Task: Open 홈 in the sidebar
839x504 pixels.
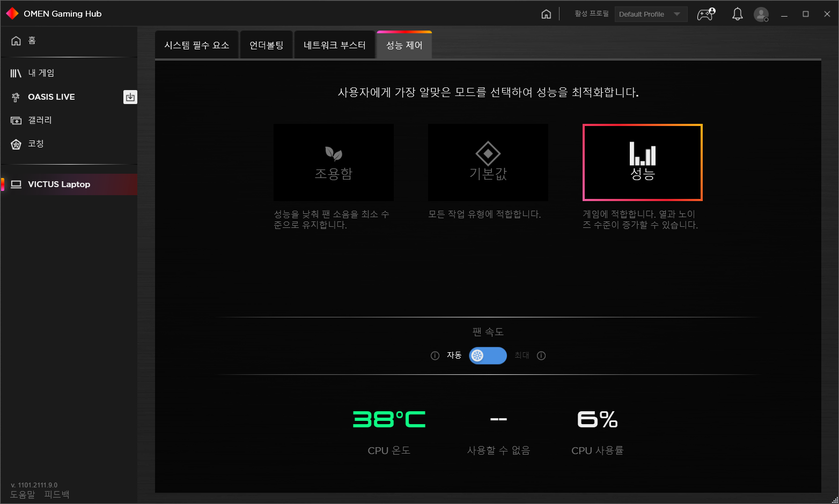Action: click(69, 41)
